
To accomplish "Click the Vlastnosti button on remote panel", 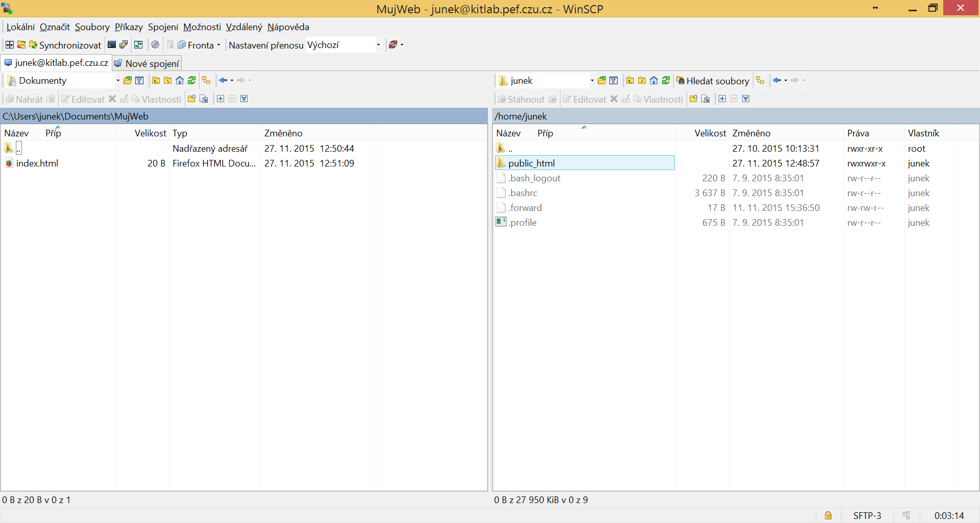I will (663, 99).
